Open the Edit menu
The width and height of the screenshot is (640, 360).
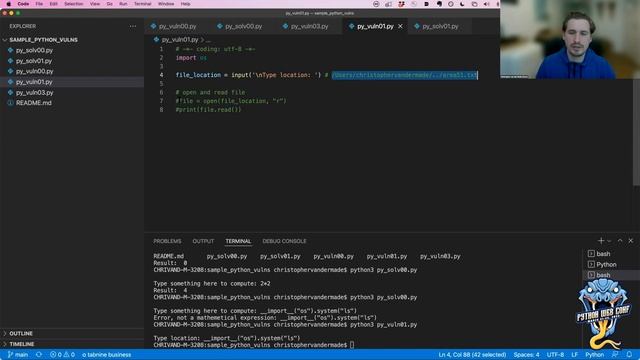pos(53,4)
